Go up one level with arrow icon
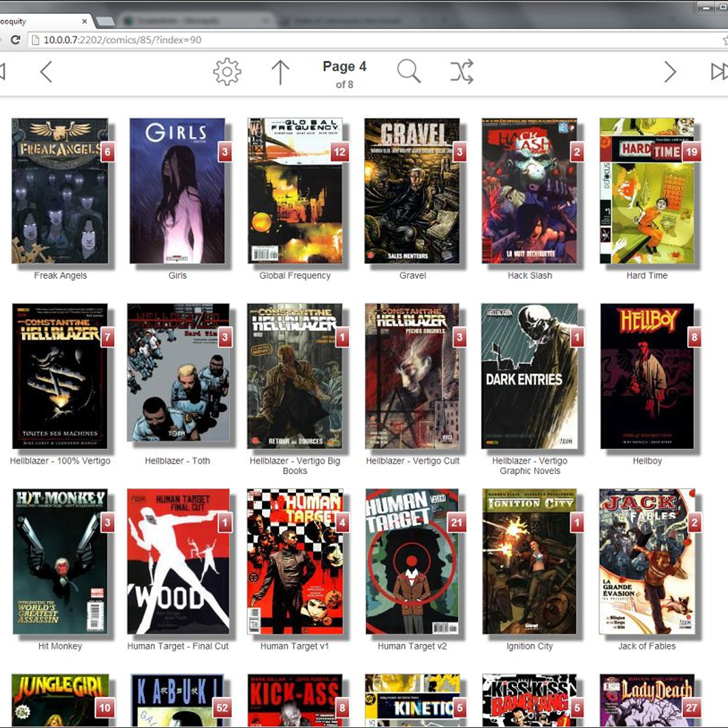728x728 pixels. (x=280, y=72)
